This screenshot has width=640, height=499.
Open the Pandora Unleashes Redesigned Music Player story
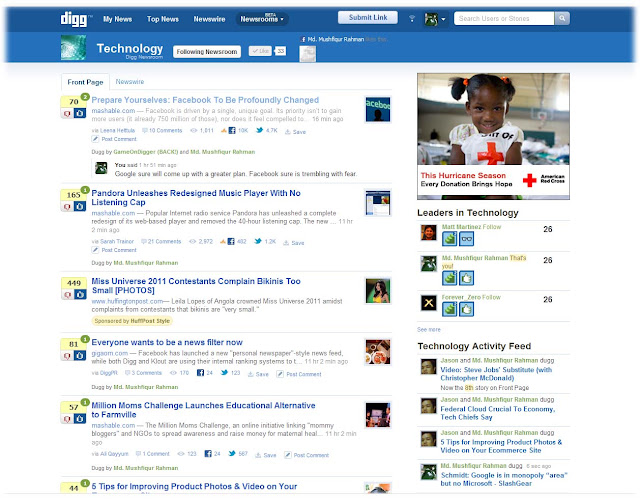(x=196, y=197)
